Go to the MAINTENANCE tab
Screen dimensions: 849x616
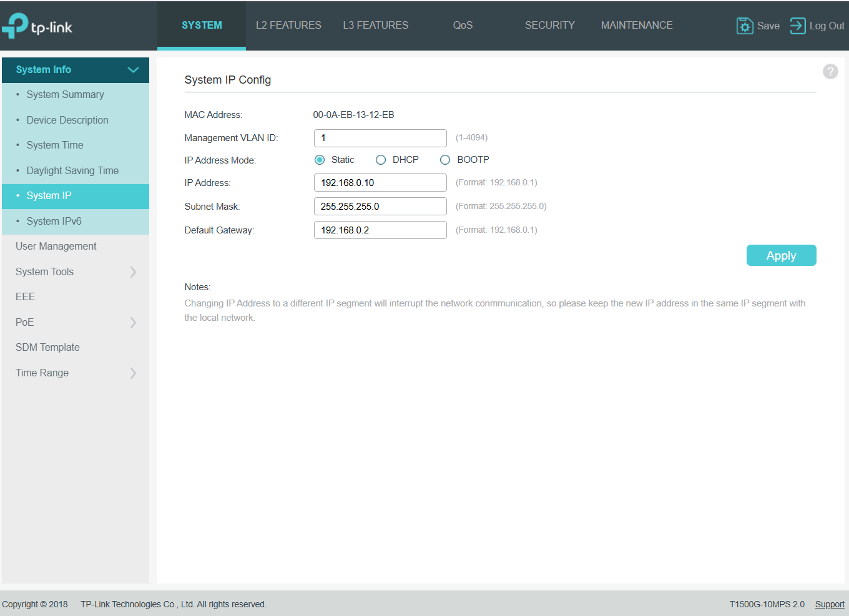pyautogui.click(x=636, y=26)
